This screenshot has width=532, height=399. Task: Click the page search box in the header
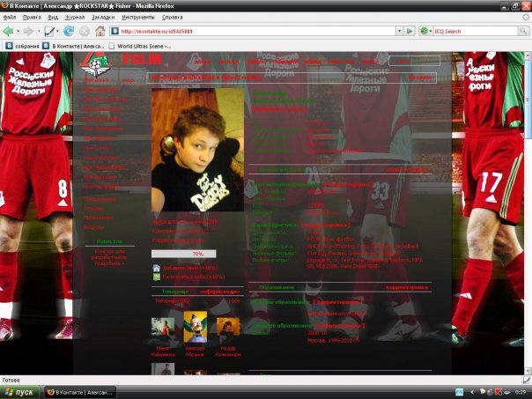(414, 61)
